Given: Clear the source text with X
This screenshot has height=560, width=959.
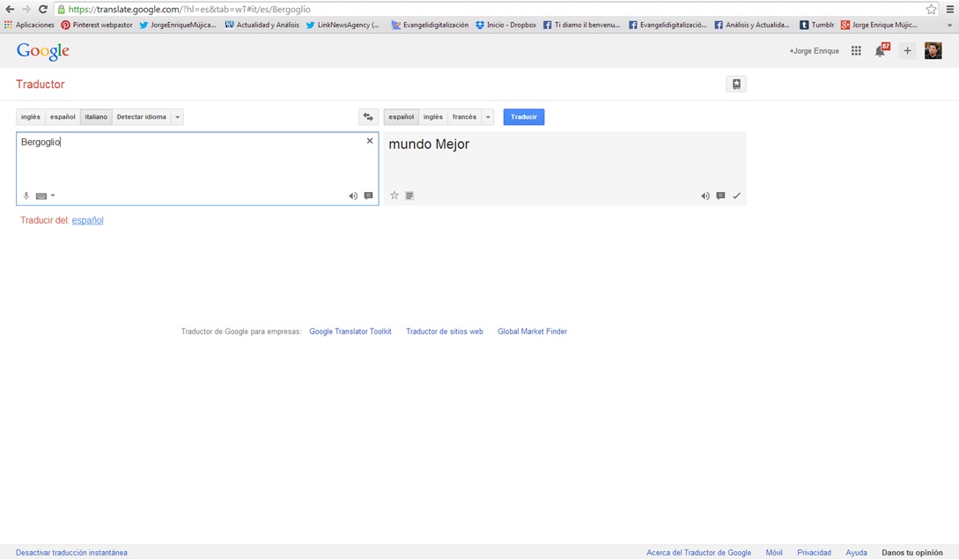Looking at the screenshot, I should (370, 141).
